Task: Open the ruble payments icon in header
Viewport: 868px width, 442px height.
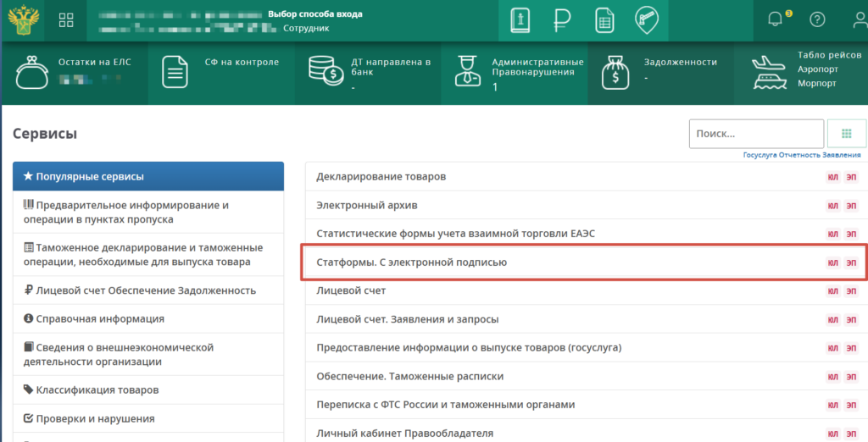Action: pos(563,21)
